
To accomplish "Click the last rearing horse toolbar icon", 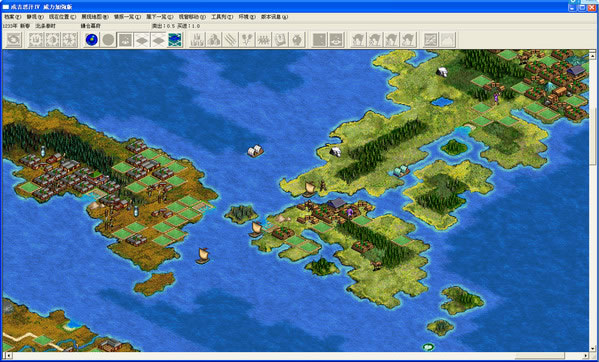I will 408,40.
